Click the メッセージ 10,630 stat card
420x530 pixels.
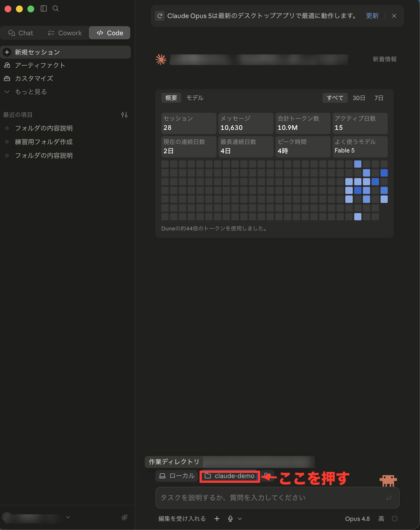coord(246,123)
